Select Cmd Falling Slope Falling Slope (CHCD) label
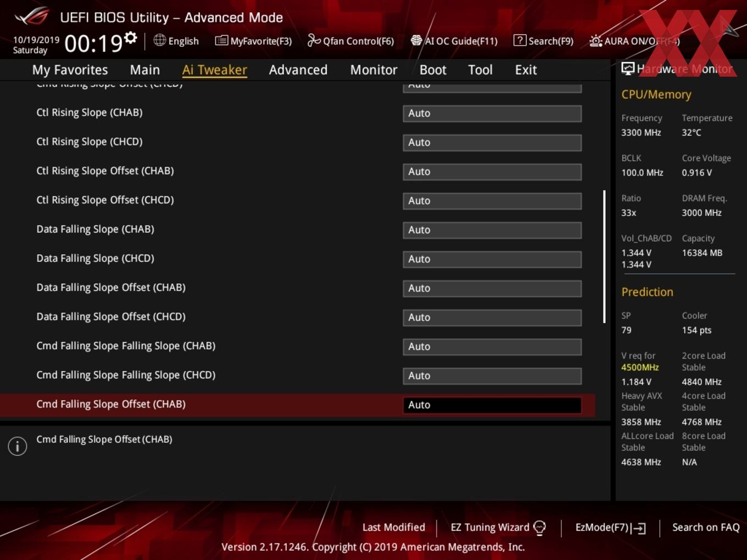Viewport: 747px width, 560px height. click(x=126, y=375)
